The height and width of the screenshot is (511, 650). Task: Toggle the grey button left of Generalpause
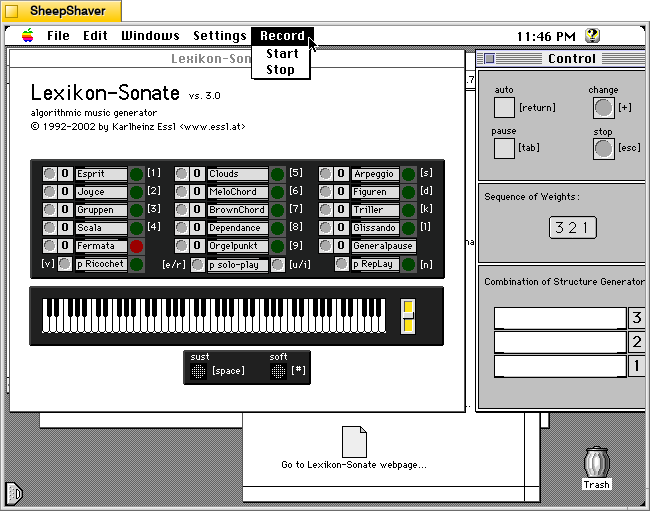tap(325, 246)
